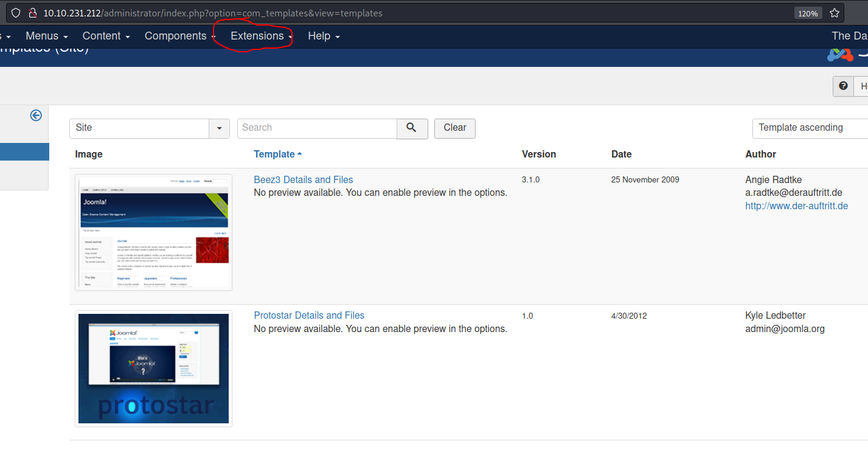Image resolution: width=868 pixels, height=458 pixels.
Task: Click the admin@joomla.org email text
Action: 785,328
